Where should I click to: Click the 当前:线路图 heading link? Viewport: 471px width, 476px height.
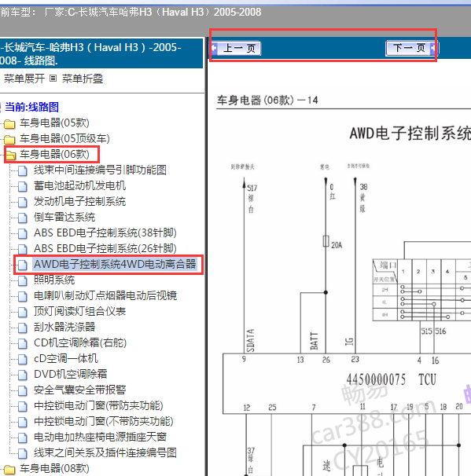coord(32,107)
